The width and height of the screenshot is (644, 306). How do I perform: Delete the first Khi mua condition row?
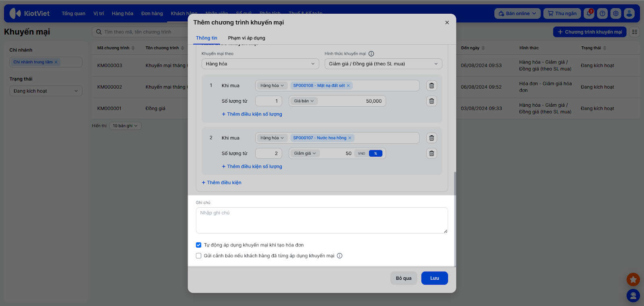tap(431, 85)
